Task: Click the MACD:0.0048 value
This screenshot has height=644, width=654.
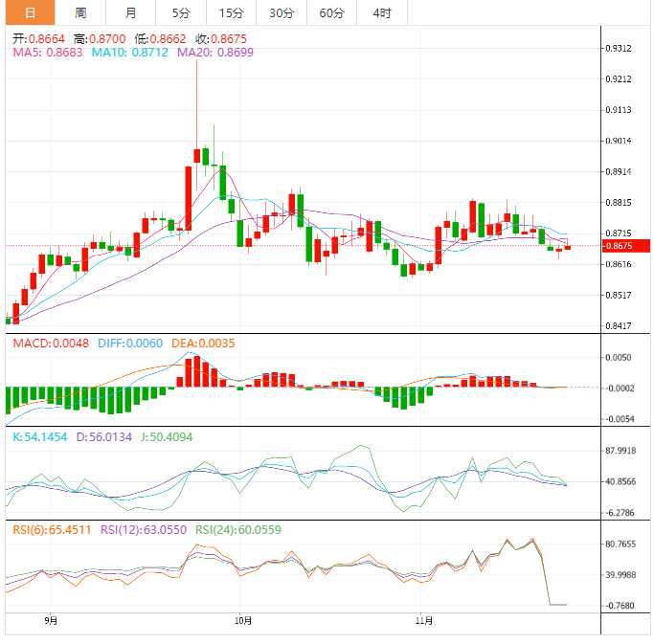Action: pyautogui.click(x=51, y=344)
